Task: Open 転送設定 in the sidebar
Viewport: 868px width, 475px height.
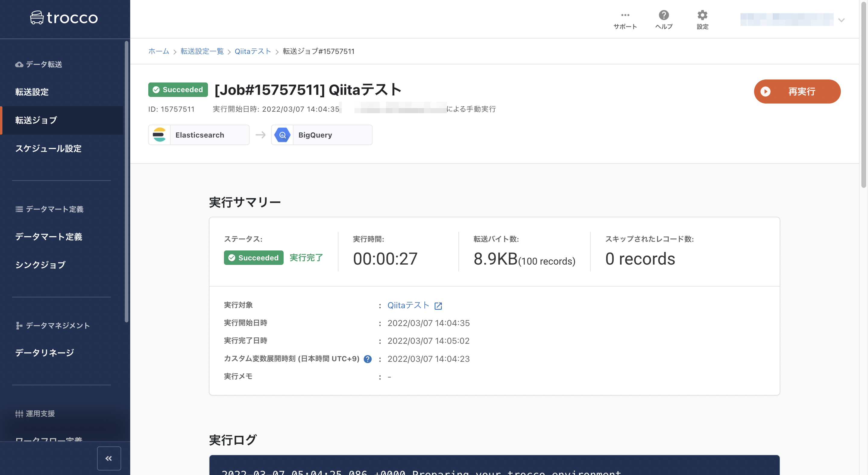Action: pyautogui.click(x=32, y=92)
